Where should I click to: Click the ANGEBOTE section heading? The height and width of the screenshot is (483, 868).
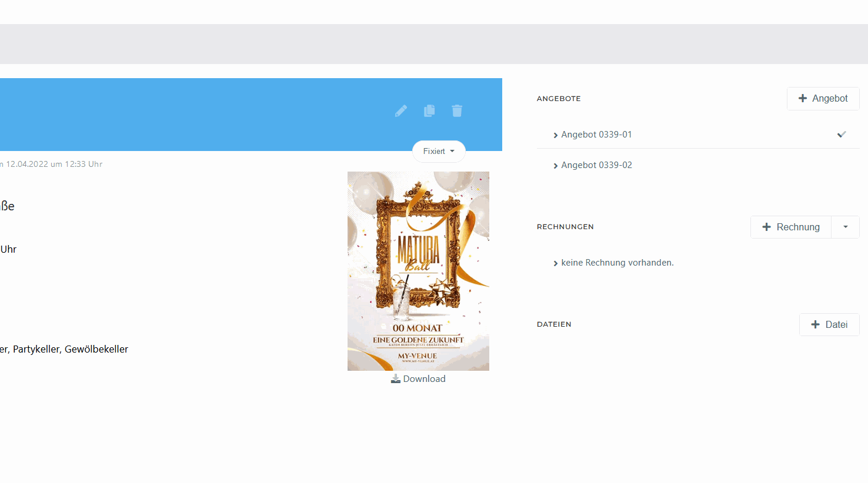(x=559, y=99)
